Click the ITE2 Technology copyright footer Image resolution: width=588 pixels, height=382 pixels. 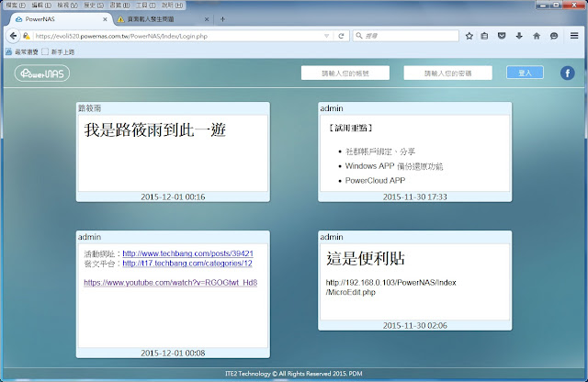[294, 374]
